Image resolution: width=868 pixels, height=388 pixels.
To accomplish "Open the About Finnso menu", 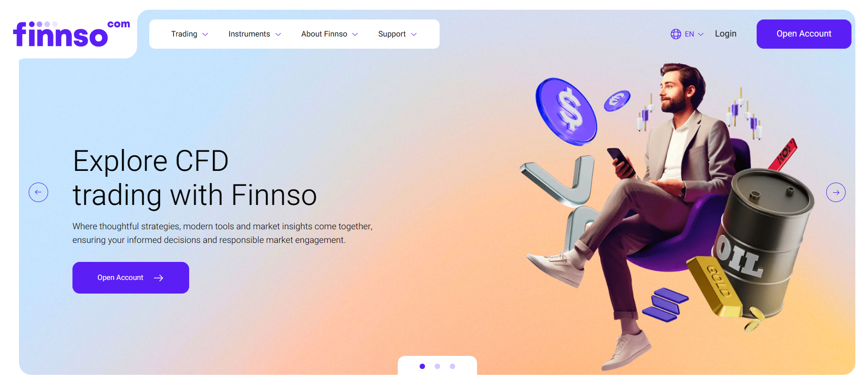I will coord(329,34).
